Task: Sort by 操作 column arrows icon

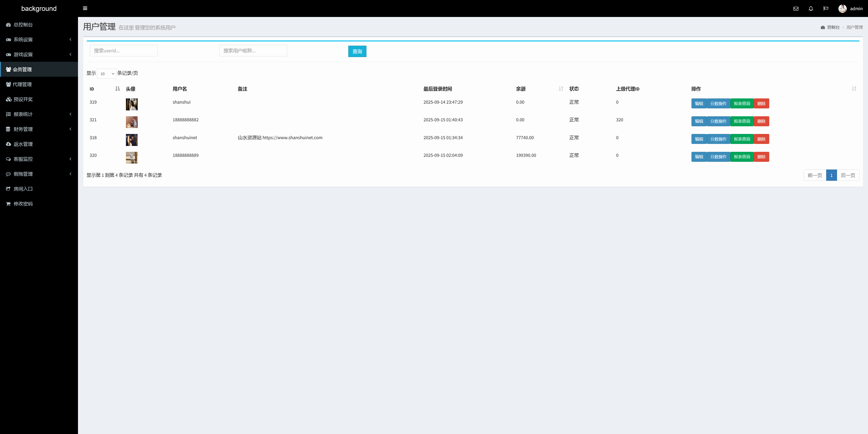Action: pos(854,89)
